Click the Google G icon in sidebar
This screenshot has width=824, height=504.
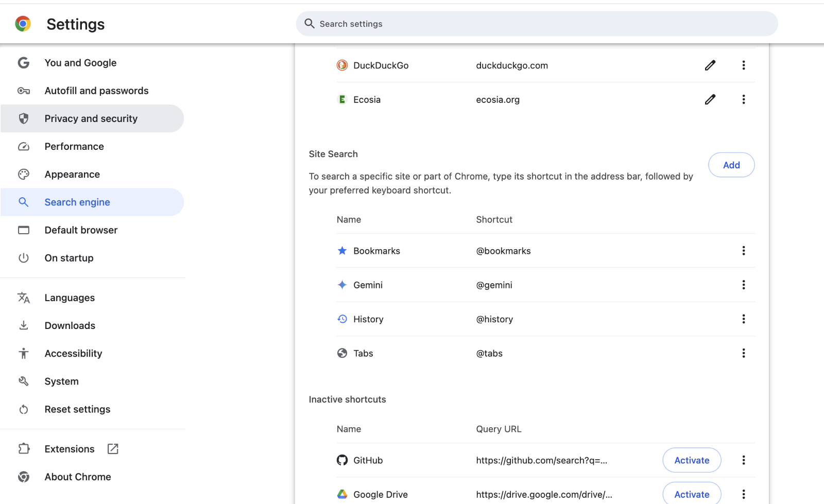(x=24, y=63)
